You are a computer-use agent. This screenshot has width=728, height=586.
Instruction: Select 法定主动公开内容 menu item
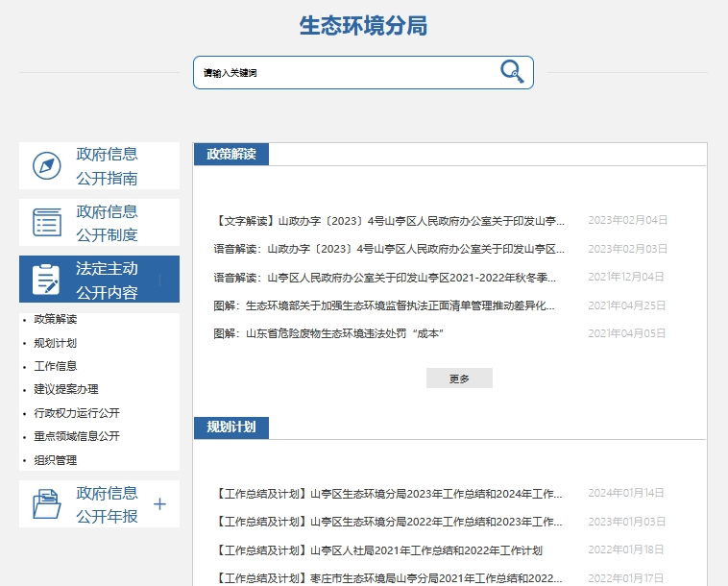coord(99,279)
